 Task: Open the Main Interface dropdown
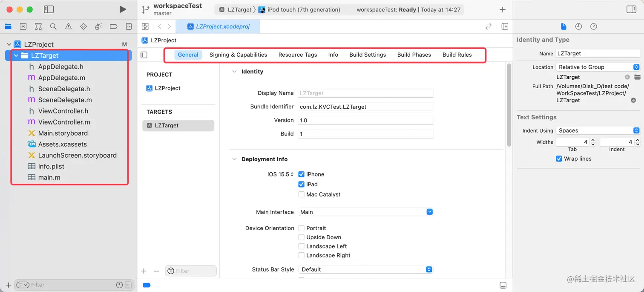click(x=365, y=212)
